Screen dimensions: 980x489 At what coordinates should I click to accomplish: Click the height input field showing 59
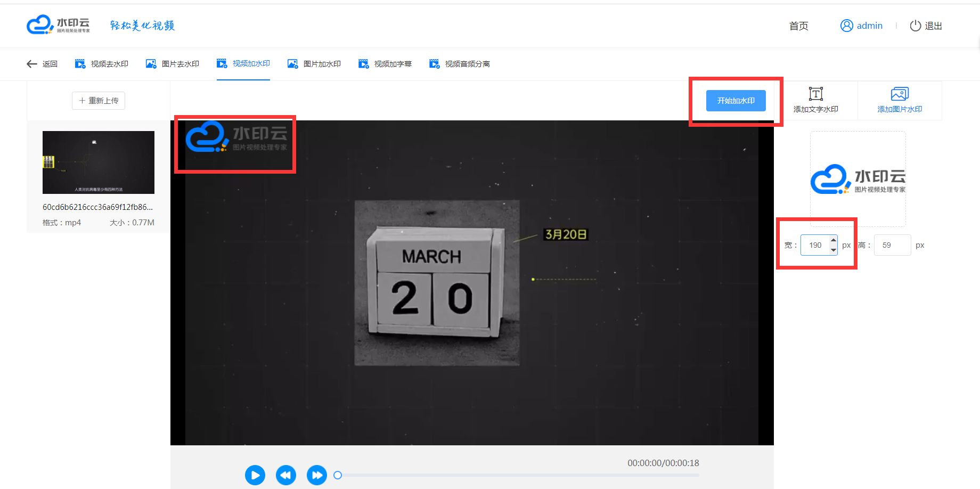(x=892, y=245)
